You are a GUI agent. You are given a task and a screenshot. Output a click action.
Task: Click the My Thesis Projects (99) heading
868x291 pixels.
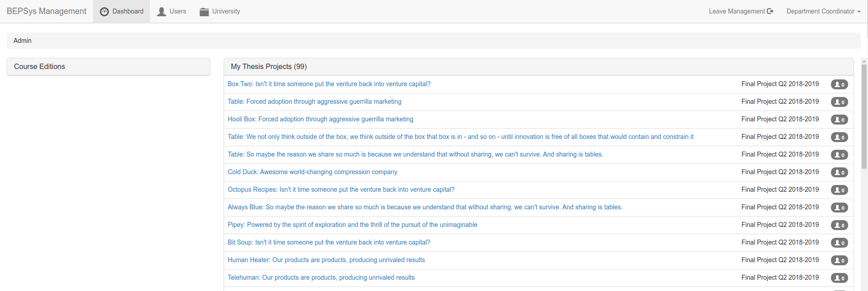click(269, 67)
